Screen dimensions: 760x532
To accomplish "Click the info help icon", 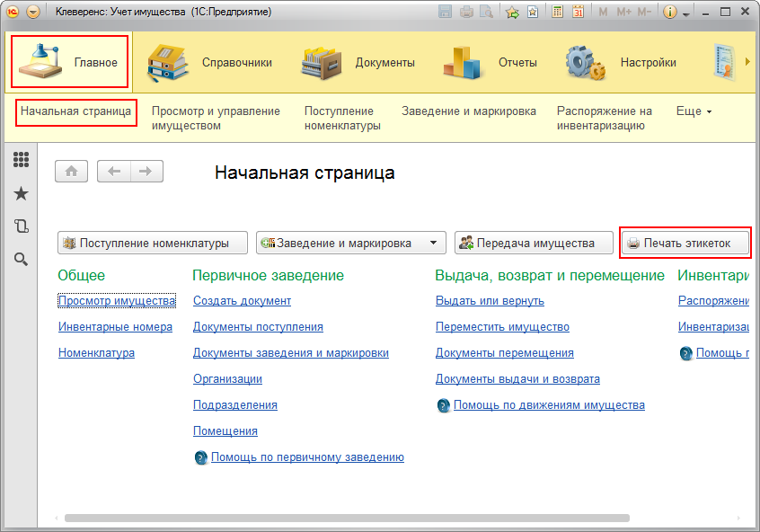I will pos(669,12).
